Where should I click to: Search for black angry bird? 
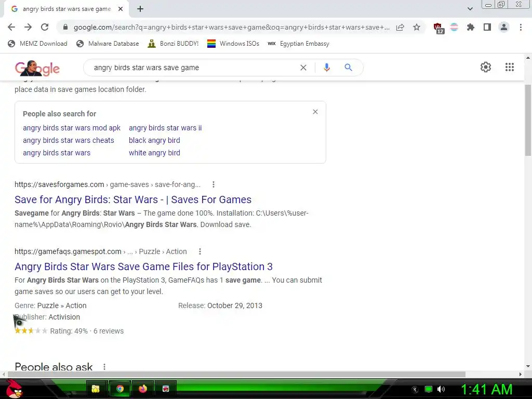coord(154,140)
